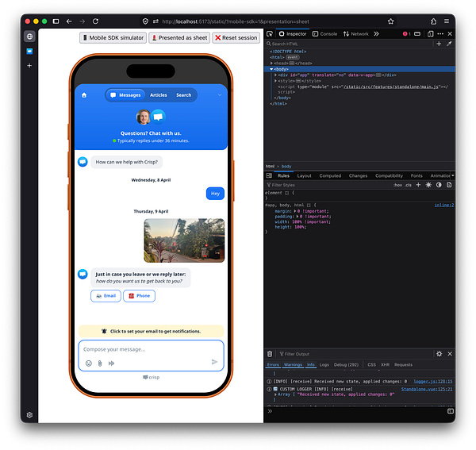Open the Articles tab in chat
The width and height of the screenshot is (476, 450).
coord(159,95)
